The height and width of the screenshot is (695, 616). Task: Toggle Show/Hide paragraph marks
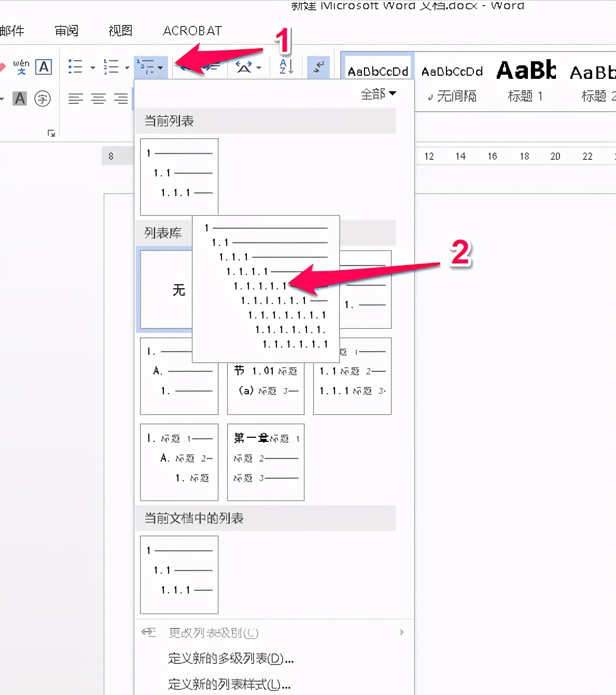(x=318, y=67)
